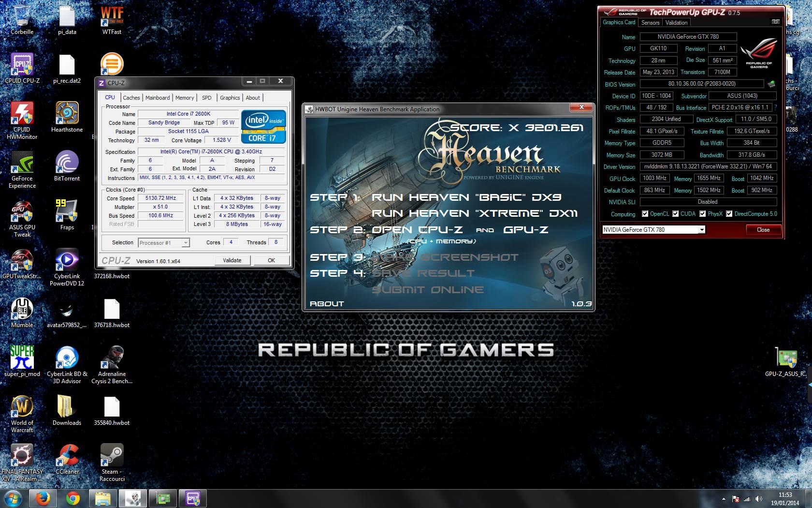Show hidden system tray icons arrow
Viewport: 812px width, 508px height.
click(724, 499)
